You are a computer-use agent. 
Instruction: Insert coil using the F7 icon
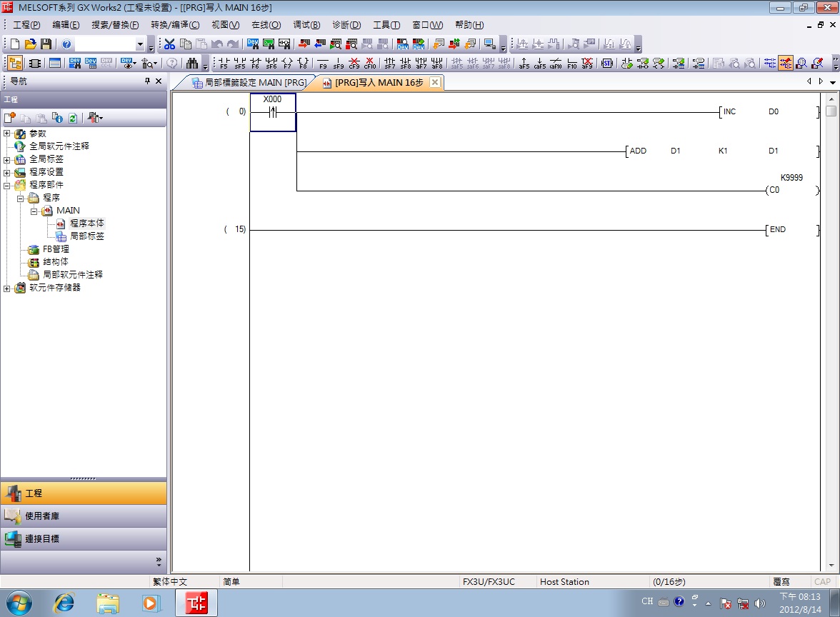(286, 63)
